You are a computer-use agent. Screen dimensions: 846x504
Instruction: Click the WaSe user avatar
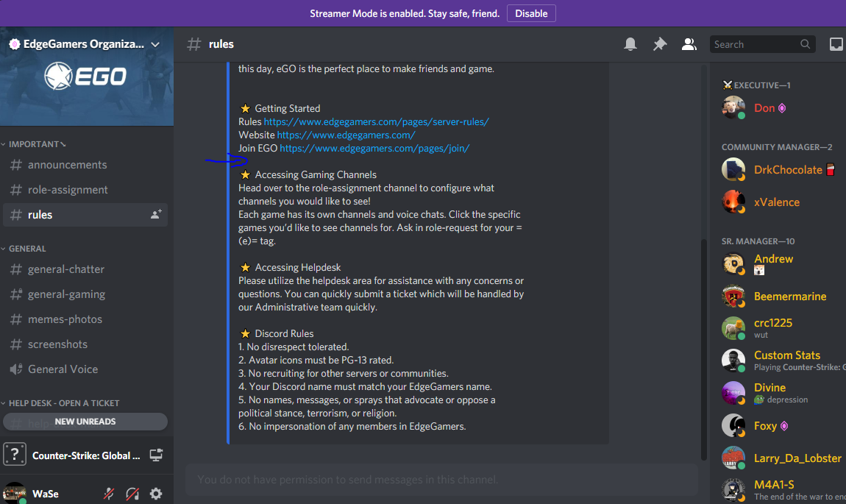click(15, 494)
